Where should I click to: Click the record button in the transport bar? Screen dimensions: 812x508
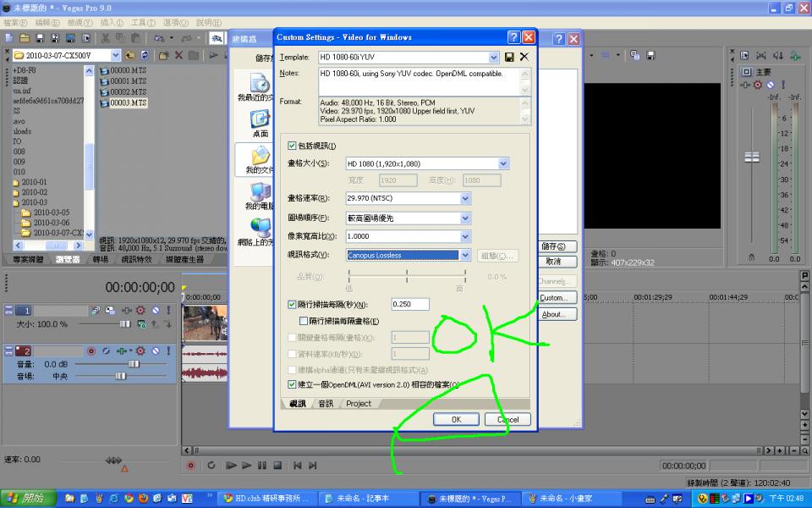190,465
